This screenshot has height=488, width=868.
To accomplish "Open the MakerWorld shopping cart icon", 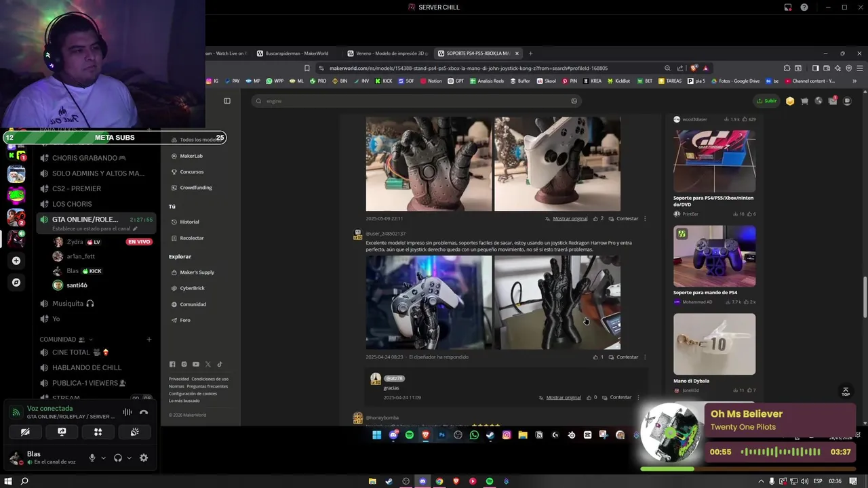I will 804,101.
